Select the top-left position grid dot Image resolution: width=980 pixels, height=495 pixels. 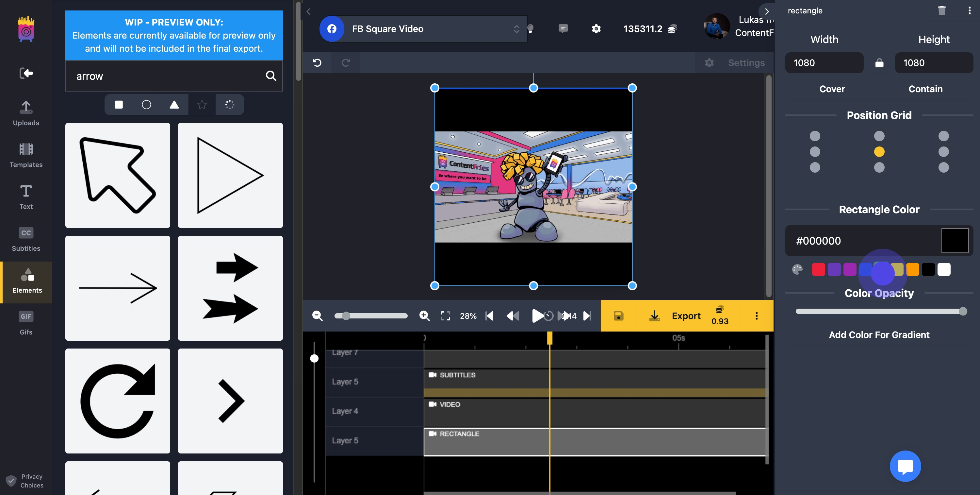point(815,136)
